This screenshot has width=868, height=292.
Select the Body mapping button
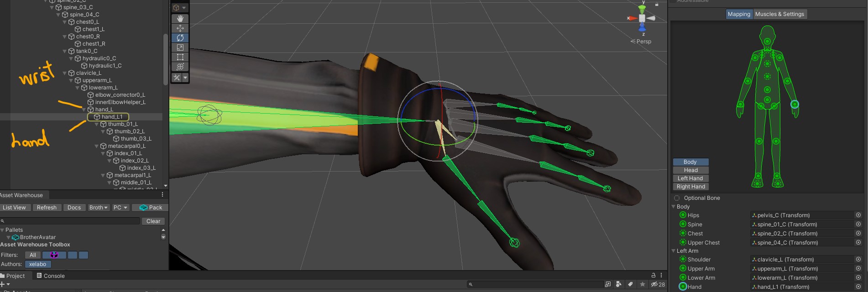point(690,162)
